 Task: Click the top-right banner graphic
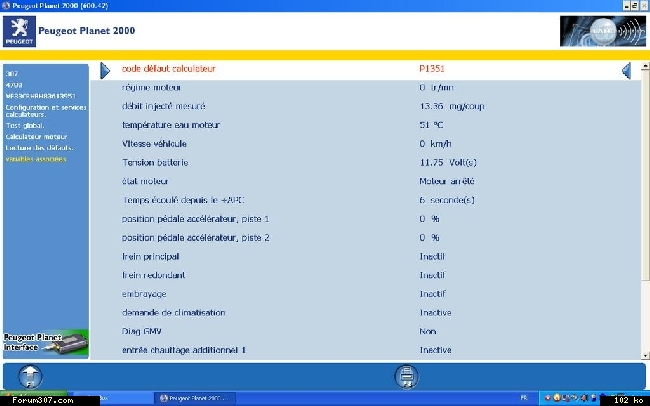click(602, 31)
